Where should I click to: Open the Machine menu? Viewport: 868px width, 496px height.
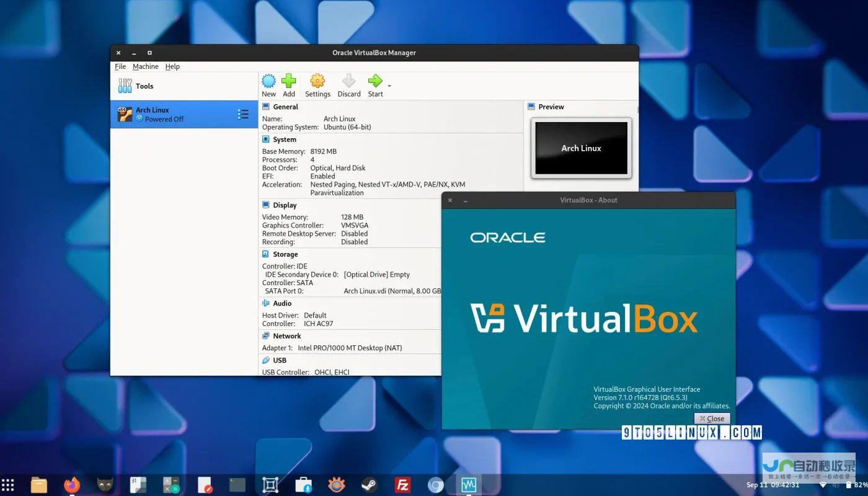tap(146, 66)
